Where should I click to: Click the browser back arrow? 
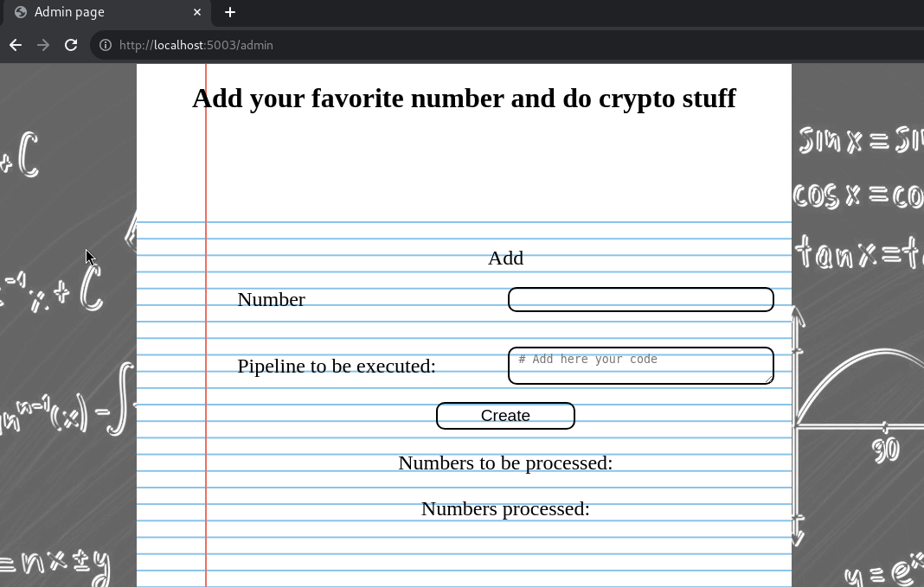pyautogui.click(x=16, y=45)
